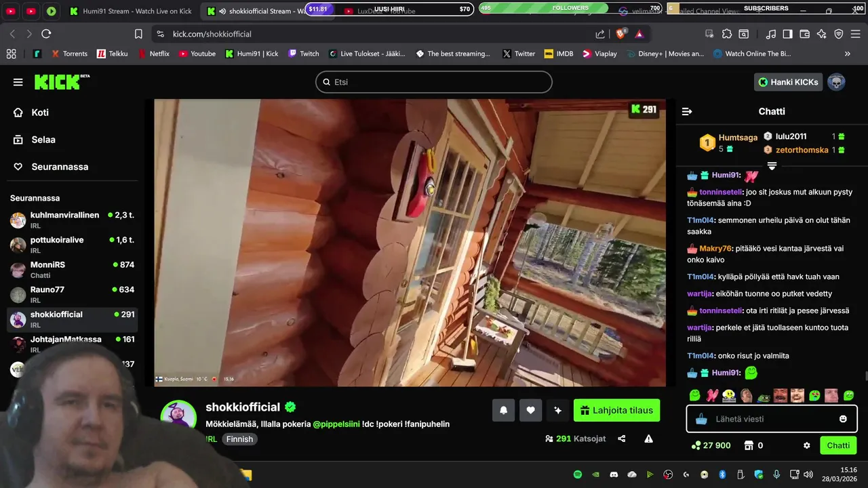The image size is (868, 488).
Task: Click the taskbar volume speaker icon
Action: click(809, 474)
